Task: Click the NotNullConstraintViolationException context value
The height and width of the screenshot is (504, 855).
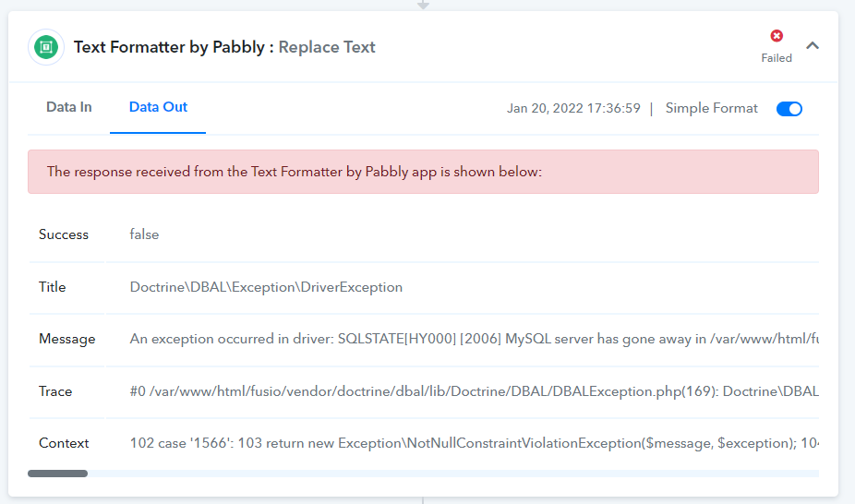Action: coord(474,443)
